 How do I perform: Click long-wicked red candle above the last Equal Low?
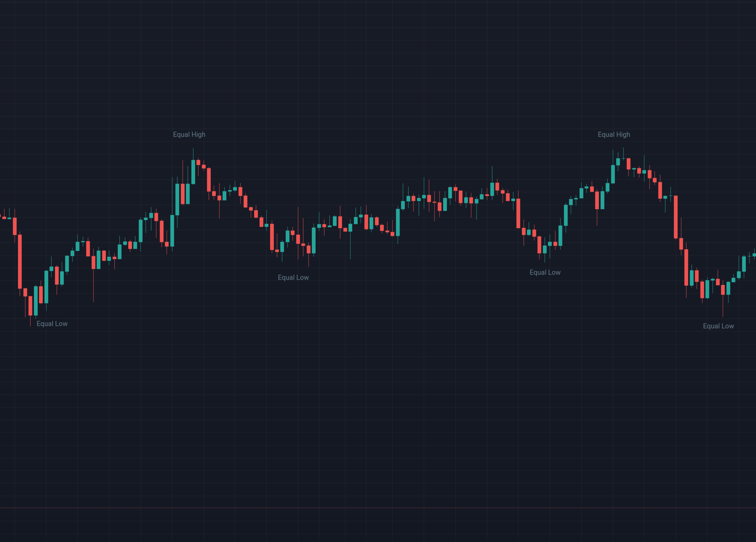pyautogui.click(x=723, y=290)
